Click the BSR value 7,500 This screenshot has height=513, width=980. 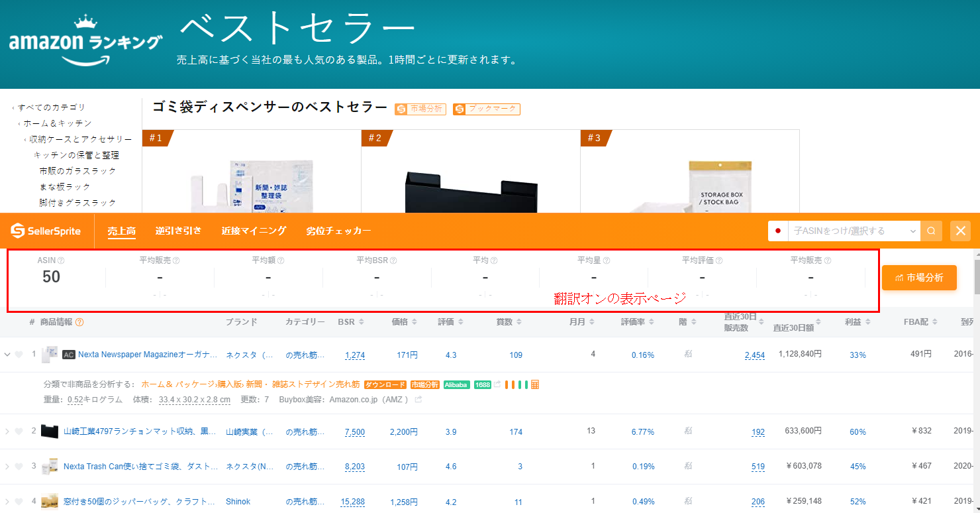[355, 432]
